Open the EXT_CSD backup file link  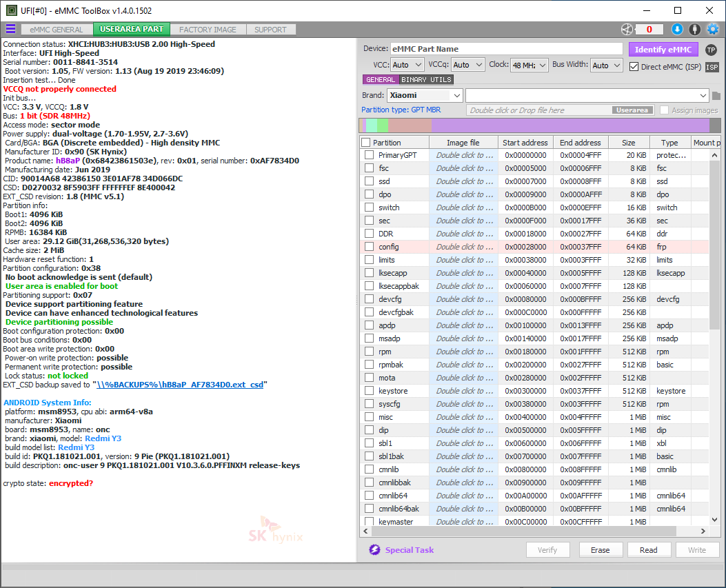[180, 384]
